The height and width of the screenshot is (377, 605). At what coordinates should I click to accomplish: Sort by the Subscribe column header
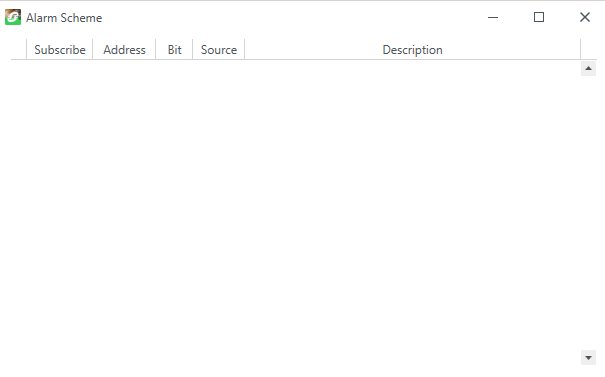pos(60,50)
